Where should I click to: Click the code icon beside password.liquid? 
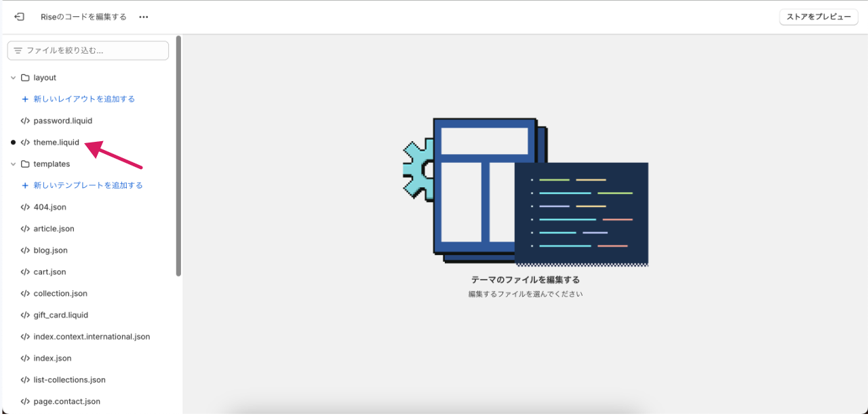[x=25, y=121]
